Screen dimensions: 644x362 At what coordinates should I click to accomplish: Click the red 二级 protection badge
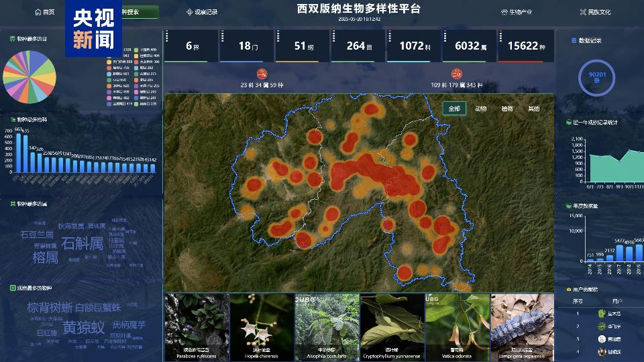[456, 74]
